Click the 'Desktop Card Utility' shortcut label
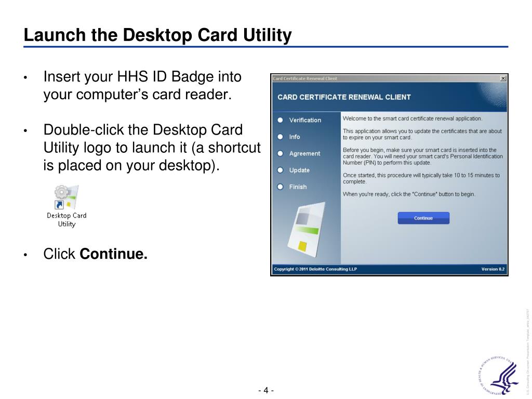Image resolution: width=532 pixels, height=399 pixels. (x=66, y=220)
